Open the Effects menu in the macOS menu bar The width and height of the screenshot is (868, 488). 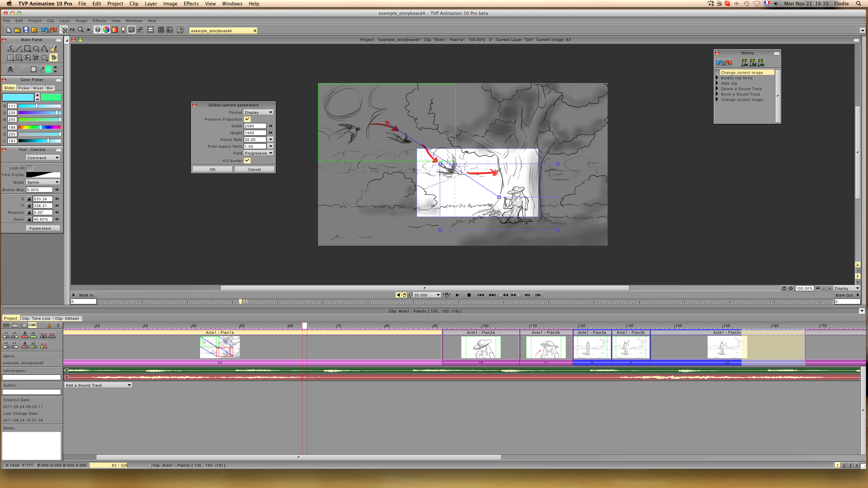pos(191,4)
